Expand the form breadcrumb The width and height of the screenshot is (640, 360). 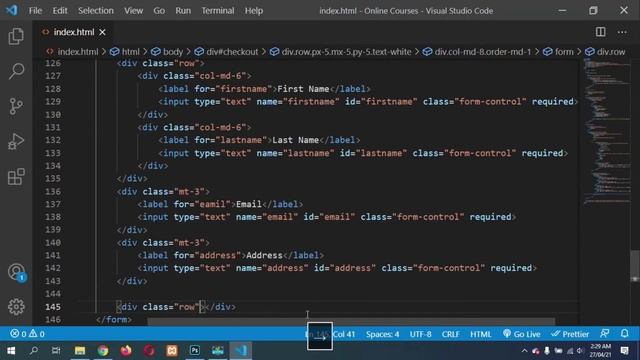pyautogui.click(x=558, y=52)
